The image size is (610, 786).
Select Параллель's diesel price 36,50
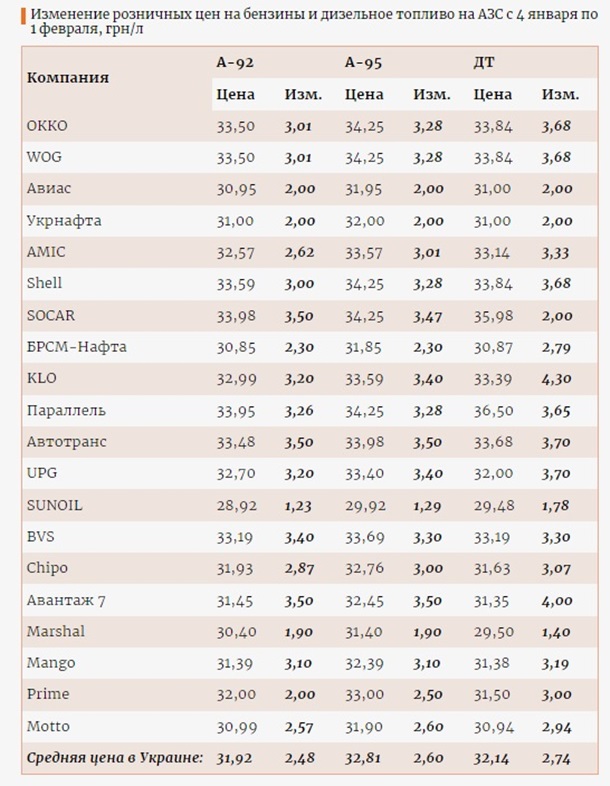coord(493,410)
